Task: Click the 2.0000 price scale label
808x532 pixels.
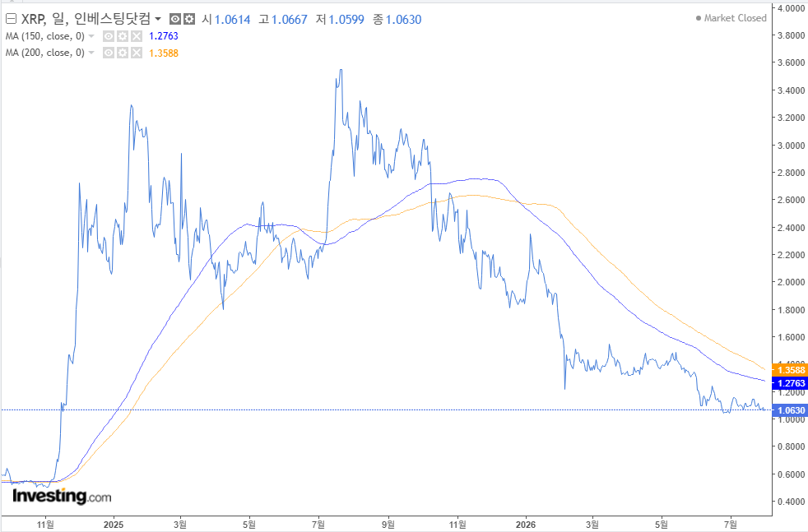Action: point(791,282)
